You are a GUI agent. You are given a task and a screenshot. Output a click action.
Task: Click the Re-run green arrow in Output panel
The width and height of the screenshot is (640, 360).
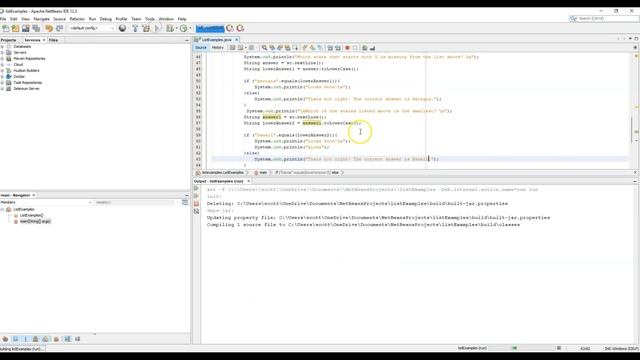coord(196,189)
